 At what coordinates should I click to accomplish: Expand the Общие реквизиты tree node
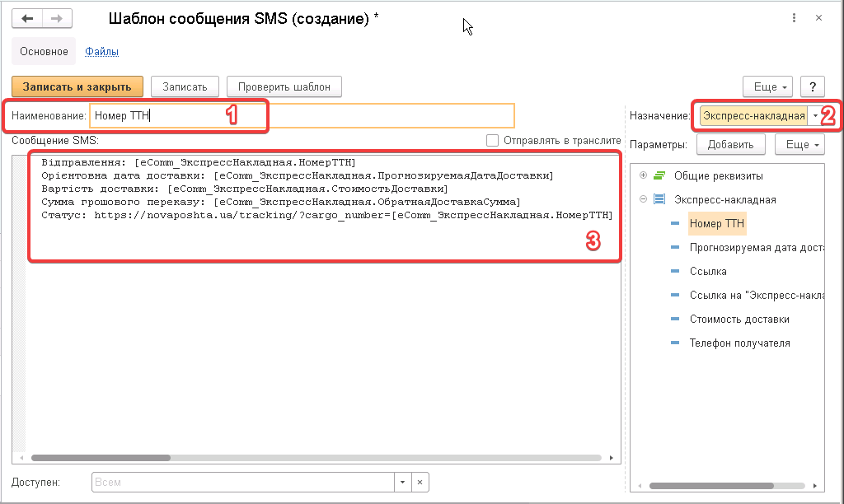click(x=644, y=175)
